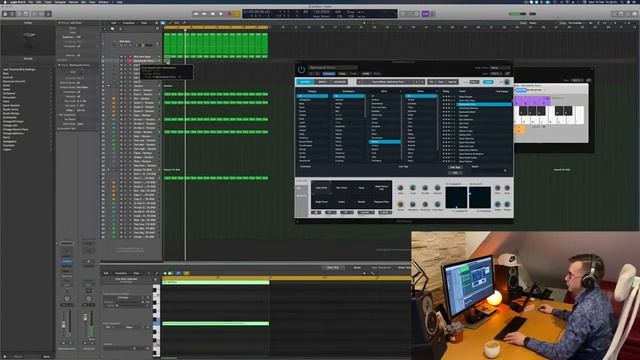
Task: Toggle the Inspector button in control bar
Action: tap(13, 14)
